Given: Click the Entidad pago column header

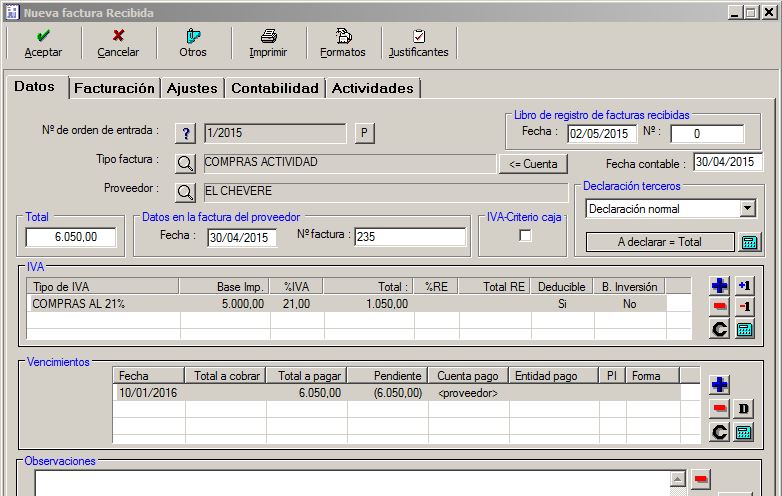Looking at the screenshot, I should [x=554, y=376].
